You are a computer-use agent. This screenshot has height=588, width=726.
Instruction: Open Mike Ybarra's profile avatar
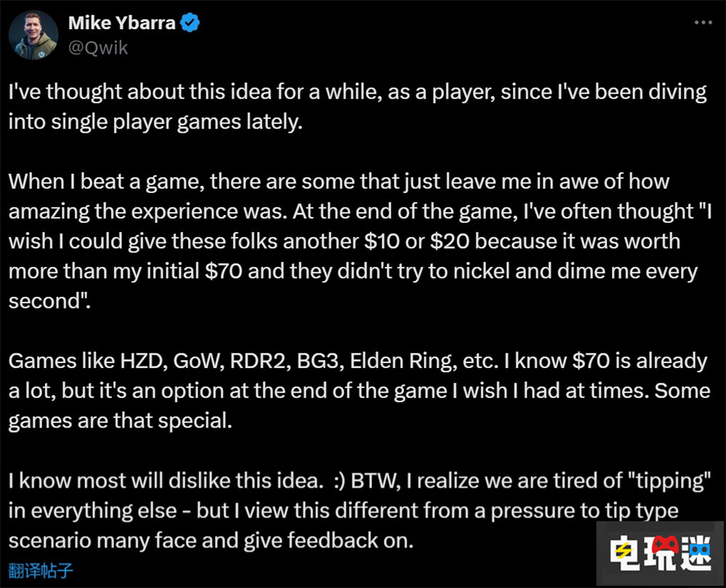pos(33,35)
